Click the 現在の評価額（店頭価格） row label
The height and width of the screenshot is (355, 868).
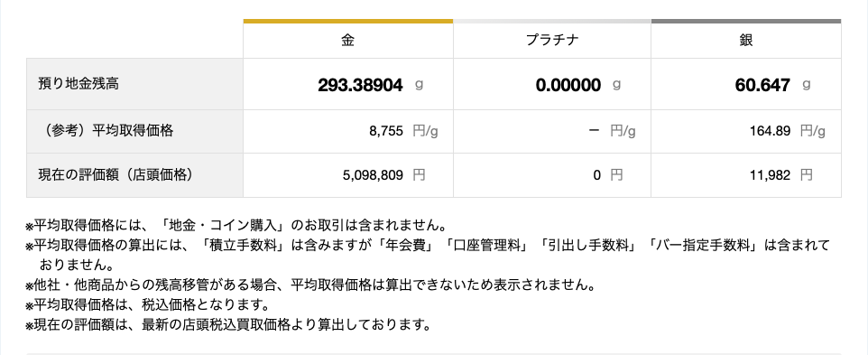(115, 175)
